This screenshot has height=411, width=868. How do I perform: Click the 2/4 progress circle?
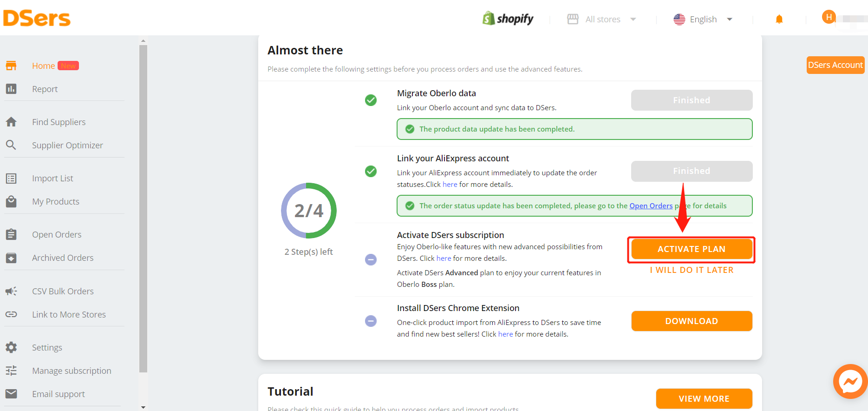[309, 211]
